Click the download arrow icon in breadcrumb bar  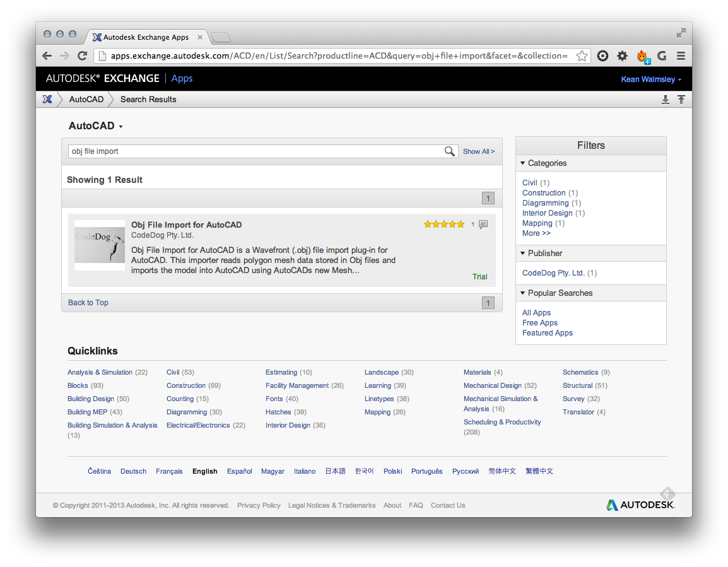(x=665, y=100)
